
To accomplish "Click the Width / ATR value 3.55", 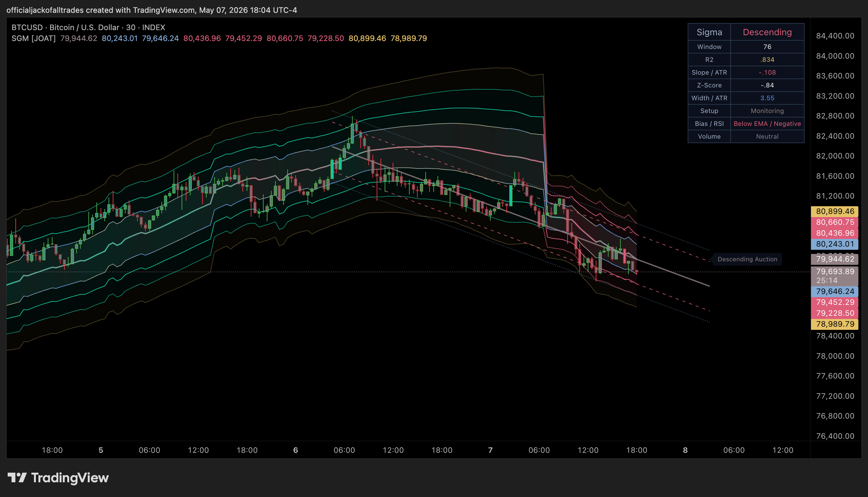I will coord(767,98).
